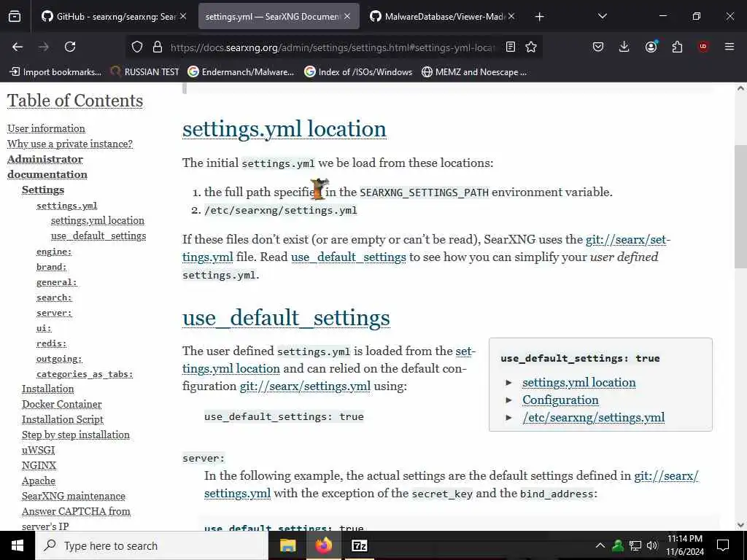This screenshot has height=560, width=747.
Task: Toggle reader view icon in address bar
Action: click(x=510, y=47)
